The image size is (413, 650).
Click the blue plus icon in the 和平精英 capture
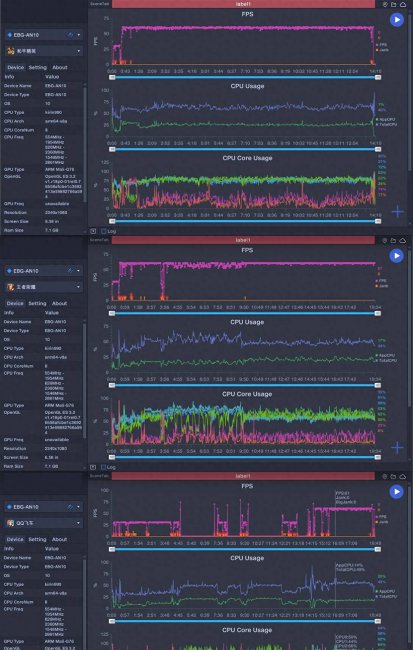click(398, 212)
